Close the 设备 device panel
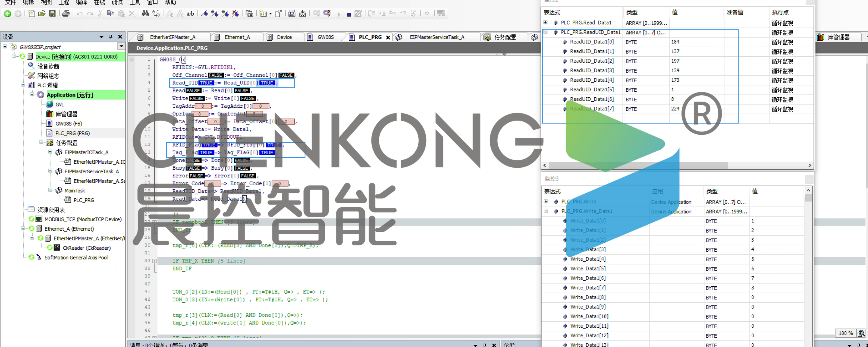 (120, 36)
